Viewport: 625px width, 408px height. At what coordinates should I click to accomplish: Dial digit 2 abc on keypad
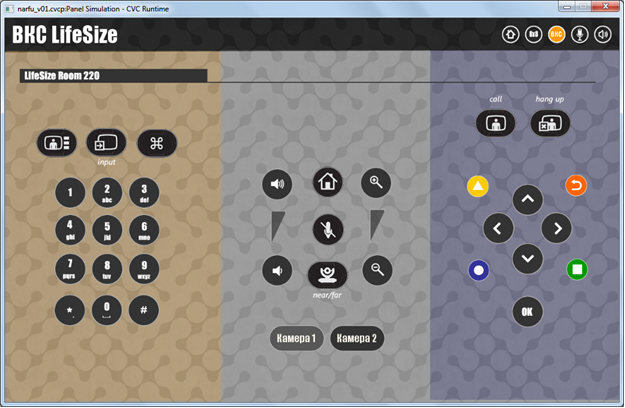pos(107,192)
